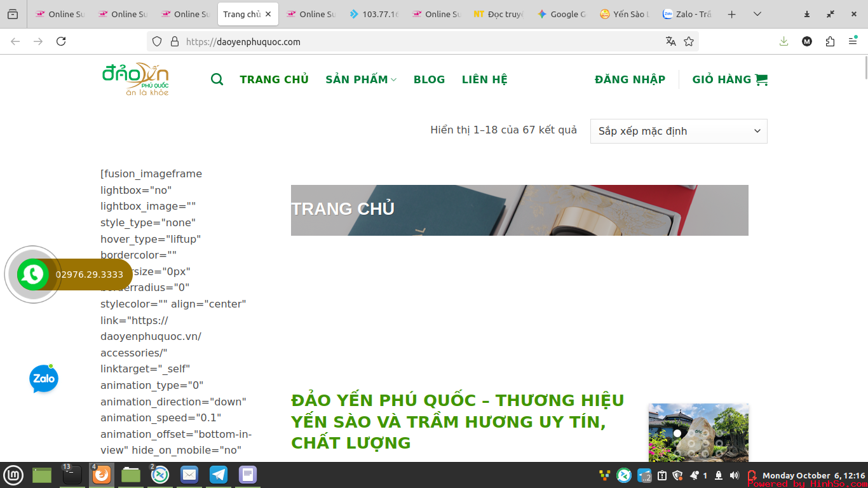The width and height of the screenshot is (868, 488).
Task: Click the search magnifier icon in site header
Action: tap(217, 79)
